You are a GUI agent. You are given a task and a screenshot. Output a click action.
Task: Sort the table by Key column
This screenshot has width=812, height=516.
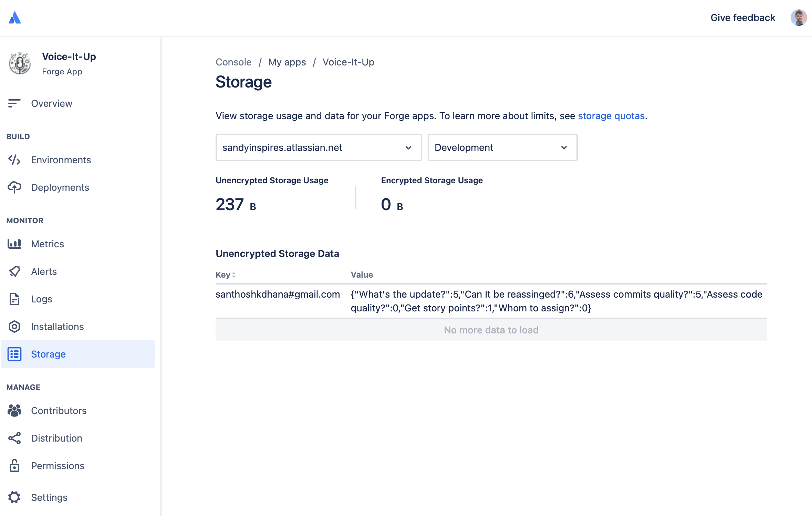click(x=226, y=275)
